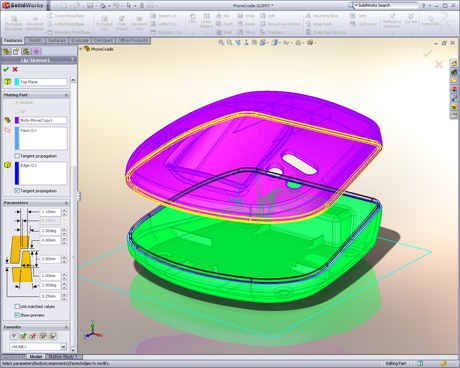Click the blue Edge selection color swatch
Viewport: 460px width, 368px height.
click(17, 173)
